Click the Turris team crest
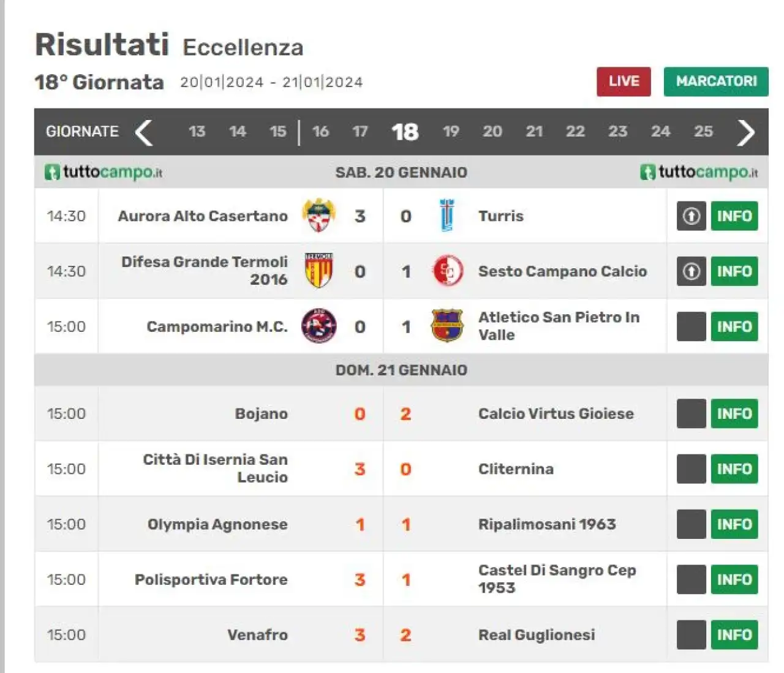The width and height of the screenshot is (784, 673). [x=447, y=216]
